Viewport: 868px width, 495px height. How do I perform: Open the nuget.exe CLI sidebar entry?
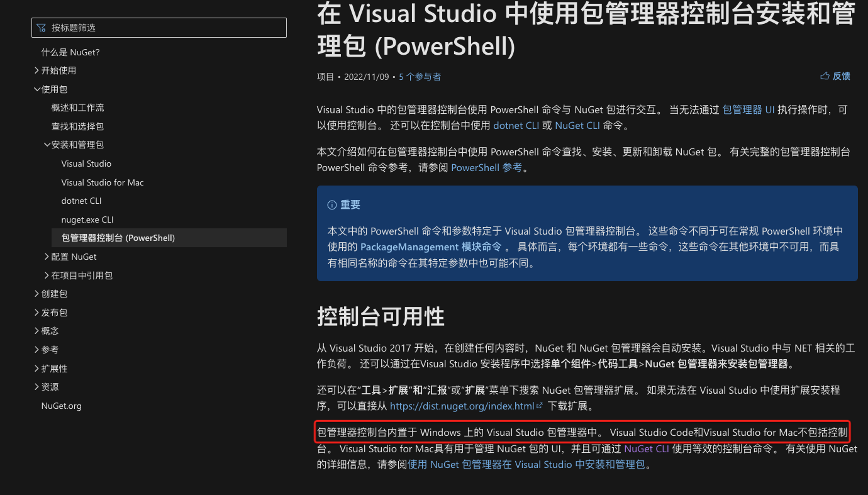pyautogui.click(x=87, y=220)
